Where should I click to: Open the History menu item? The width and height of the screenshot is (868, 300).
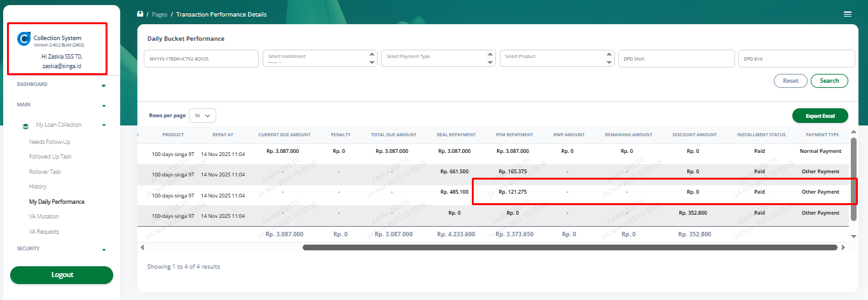click(x=38, y=187)
